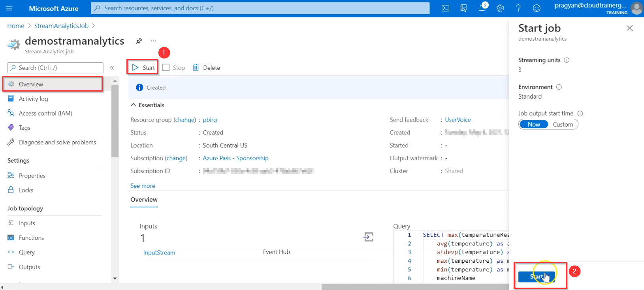Open the feedback smiley icon

(537, 8)
